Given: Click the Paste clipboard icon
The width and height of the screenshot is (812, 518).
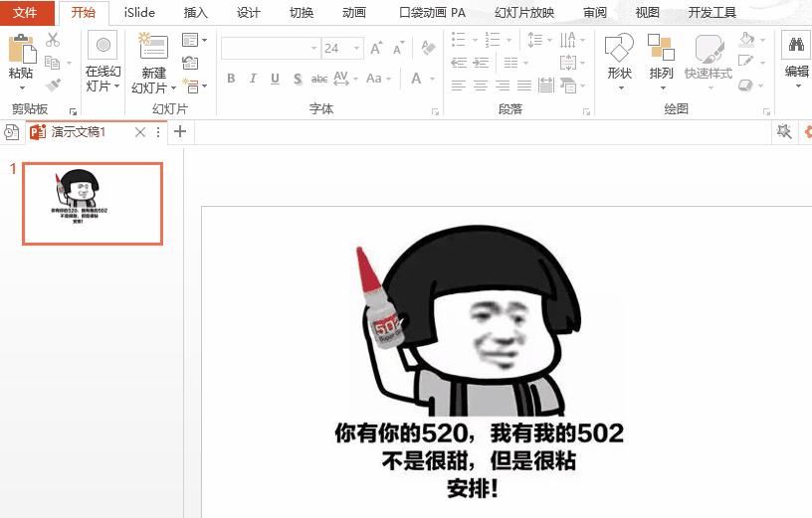Looking at the screenshot, I should click(x=22, y=49).
